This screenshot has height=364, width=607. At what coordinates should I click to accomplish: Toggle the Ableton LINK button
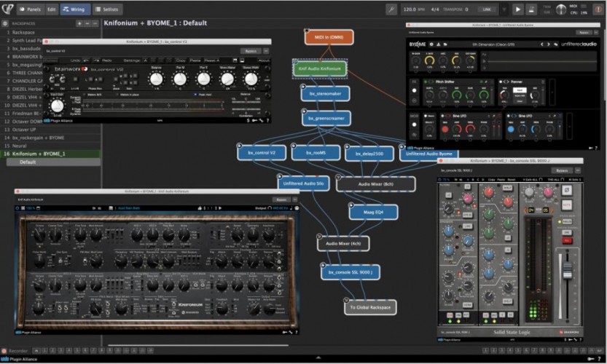click(x=487, y=9)
